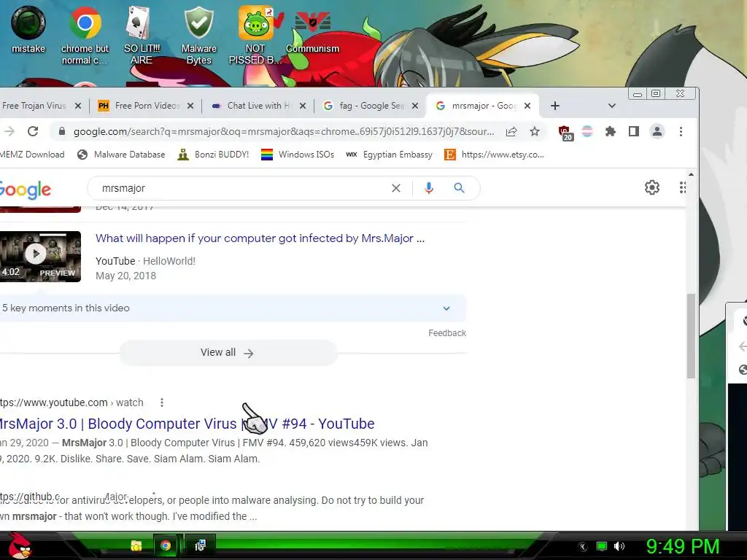This screenshot has width=747, height=560.
Task: Switch to the 'Free Trojan Virus' tab
Action: (34, 106)
